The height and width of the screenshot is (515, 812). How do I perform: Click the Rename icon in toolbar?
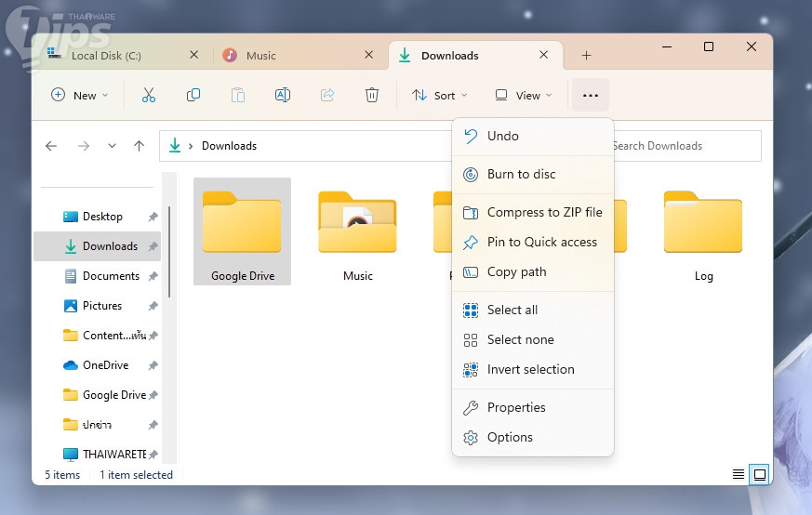pyautogui.click(x=283, y=95)
